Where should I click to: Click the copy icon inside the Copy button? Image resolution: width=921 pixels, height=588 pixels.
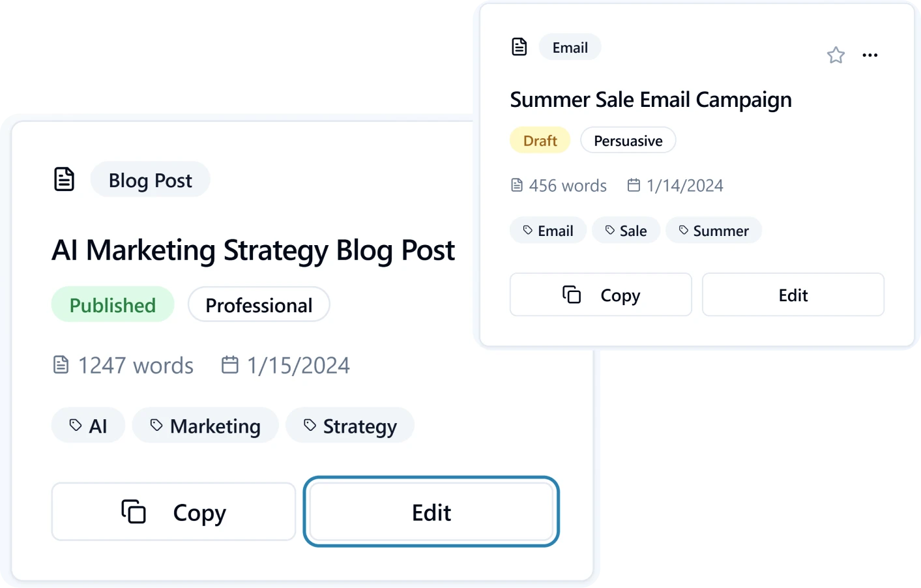133,512
